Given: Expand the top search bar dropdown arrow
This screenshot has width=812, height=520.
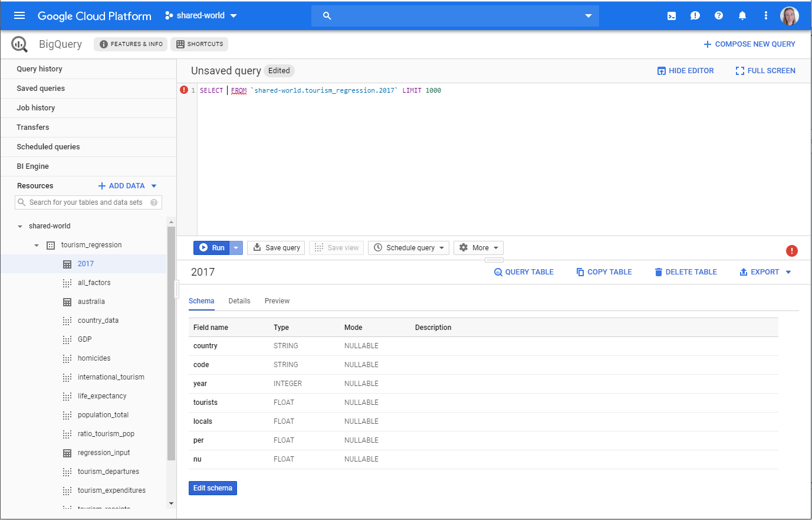Looking at the screenshot, I should pyautogui.click(x=588, y=16).
